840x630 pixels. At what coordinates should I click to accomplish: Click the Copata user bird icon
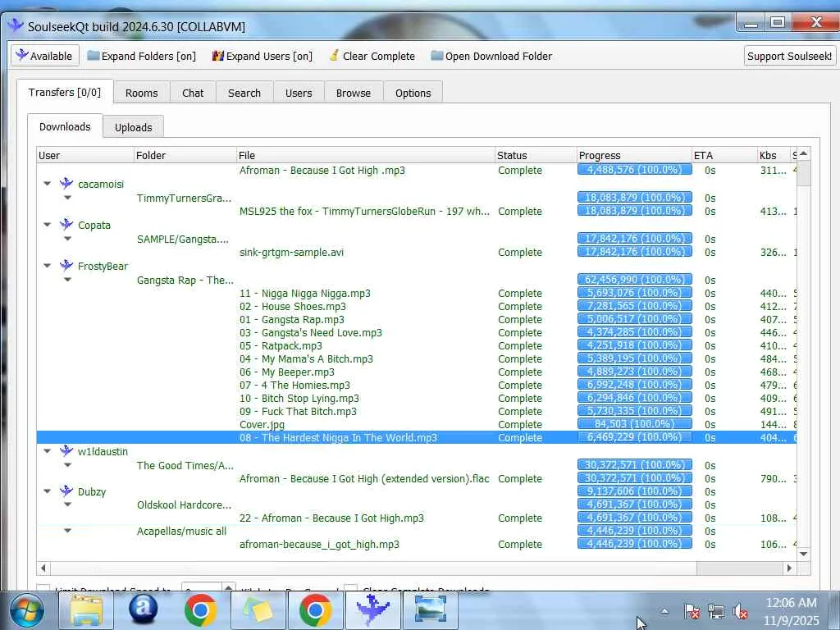click(66, 225)
